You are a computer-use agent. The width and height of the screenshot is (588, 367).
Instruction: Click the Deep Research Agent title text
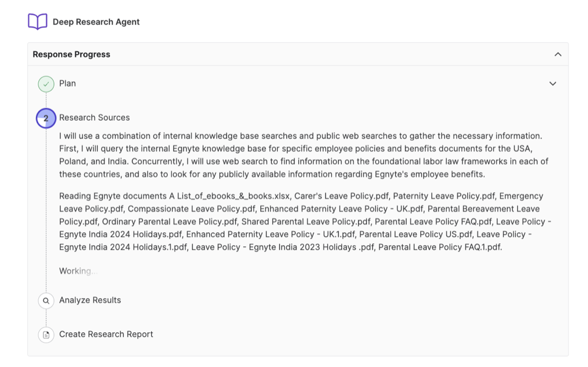pyautogui.click(x=96, y=21)
